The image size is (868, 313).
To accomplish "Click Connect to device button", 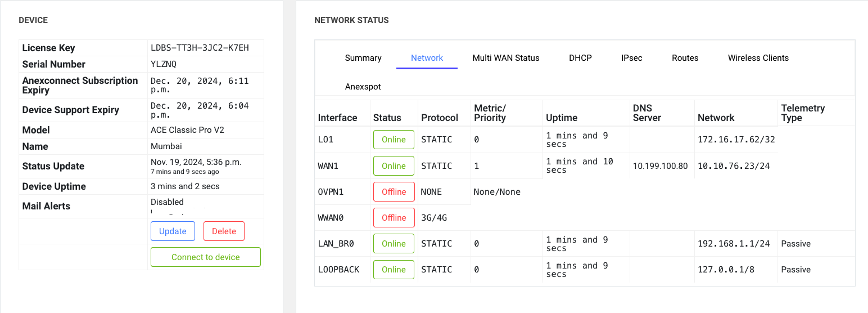I will [206, 257].
